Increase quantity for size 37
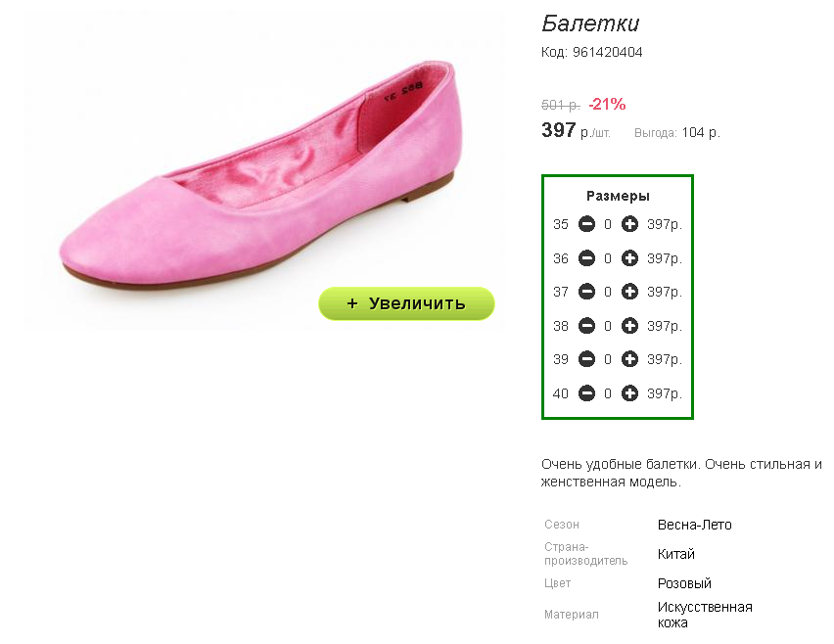 click(x=629, y=292)
